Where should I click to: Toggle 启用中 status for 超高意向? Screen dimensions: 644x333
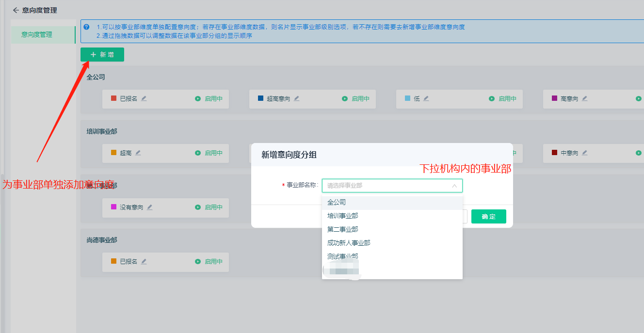click(355, 98)
